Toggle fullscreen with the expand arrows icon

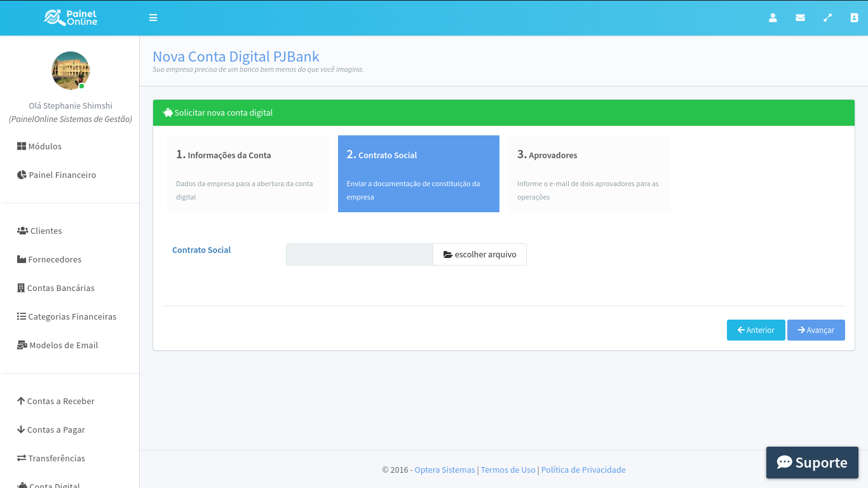point(827,18)
